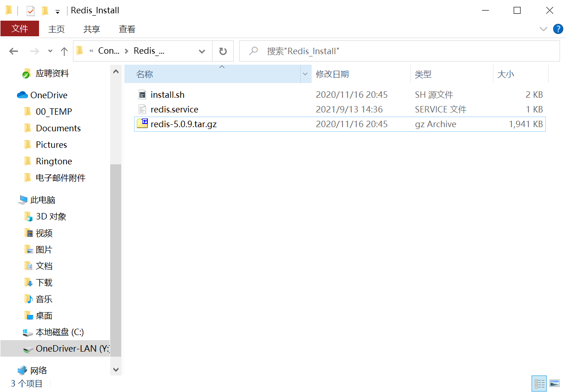The width and height of the screenshot is (566, 392).
Task: Refresh the Redis_Install folder view
Action: (223, 51)
